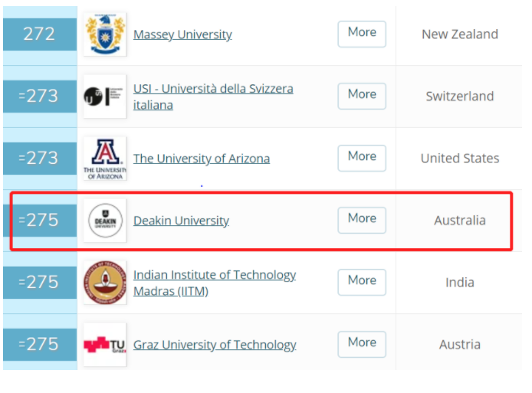Open the Graz University of Technology link

215,345
